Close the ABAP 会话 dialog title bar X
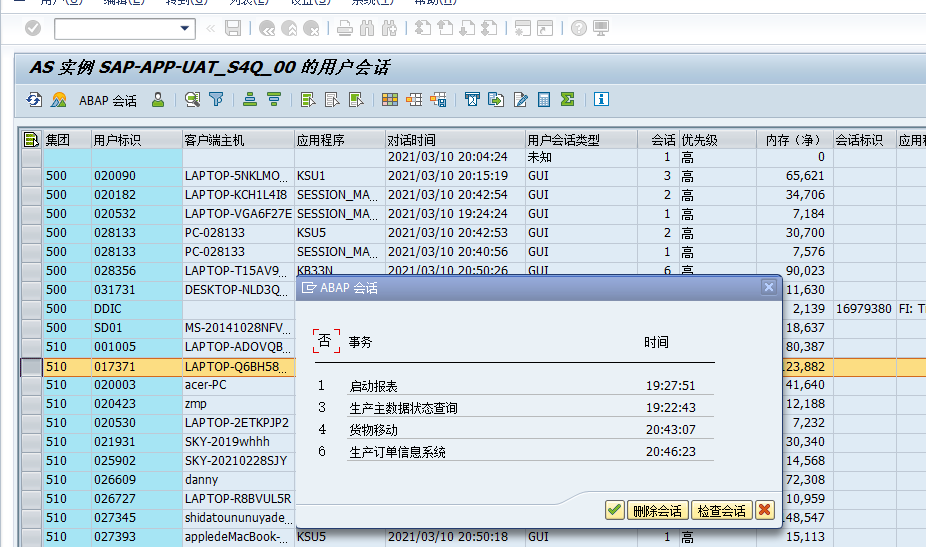The image size is (926, 547). point(768,287)
